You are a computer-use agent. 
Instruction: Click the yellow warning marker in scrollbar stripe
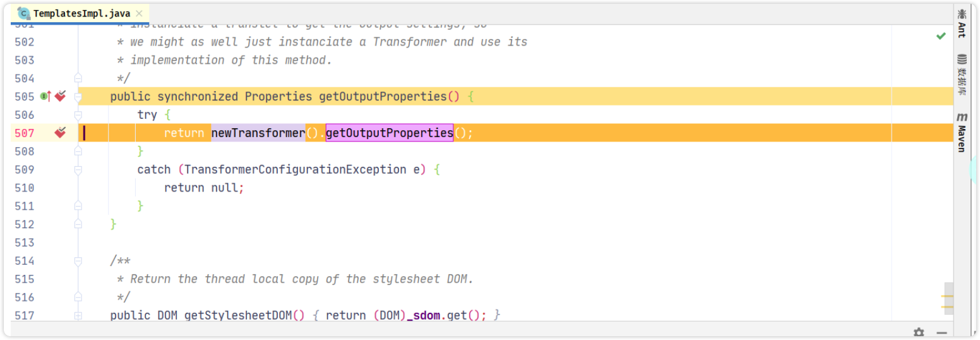pos(947,296)
